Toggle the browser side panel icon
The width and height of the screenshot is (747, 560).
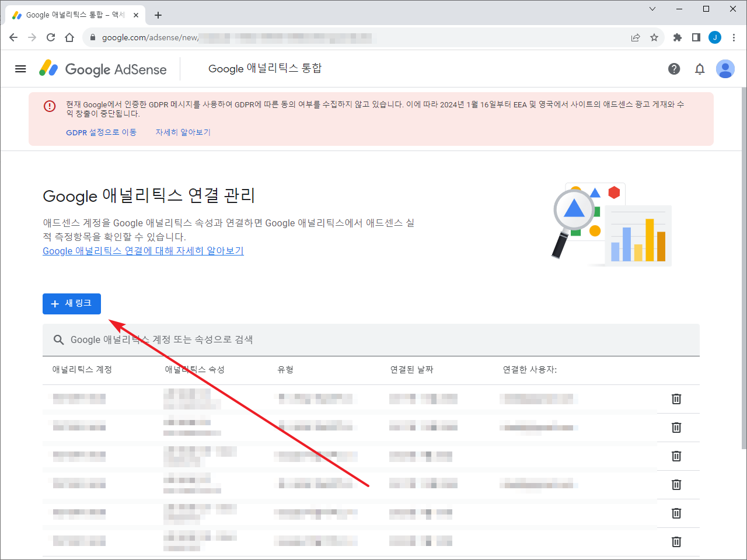tap(696, 37)
